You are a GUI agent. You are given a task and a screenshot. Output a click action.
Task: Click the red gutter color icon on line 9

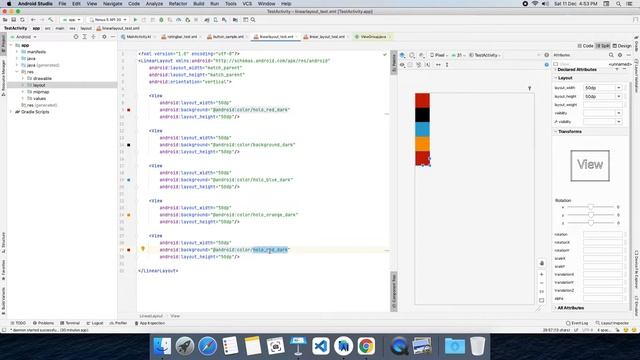tap(129, 110)
